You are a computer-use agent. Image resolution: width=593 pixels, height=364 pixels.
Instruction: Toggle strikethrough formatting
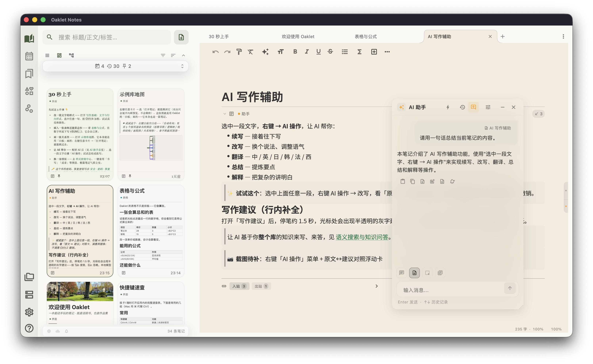pyautogui.click(x=330, y=52)
